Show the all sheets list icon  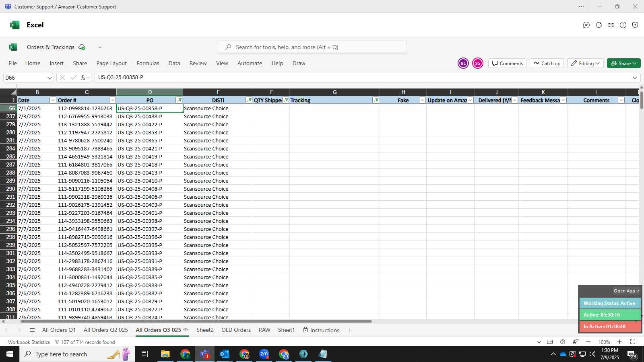point(32,330)
